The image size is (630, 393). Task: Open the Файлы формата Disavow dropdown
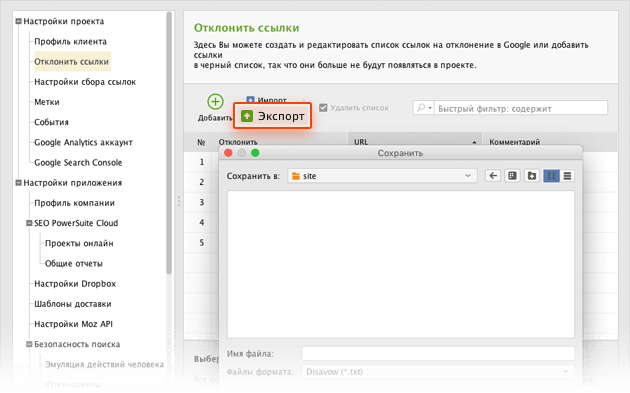[x=438, y=372]
